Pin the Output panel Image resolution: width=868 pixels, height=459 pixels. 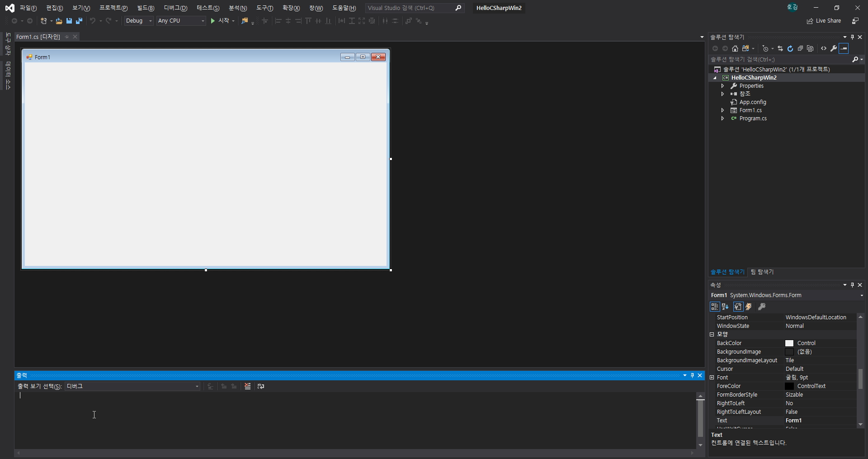(692, 375)
